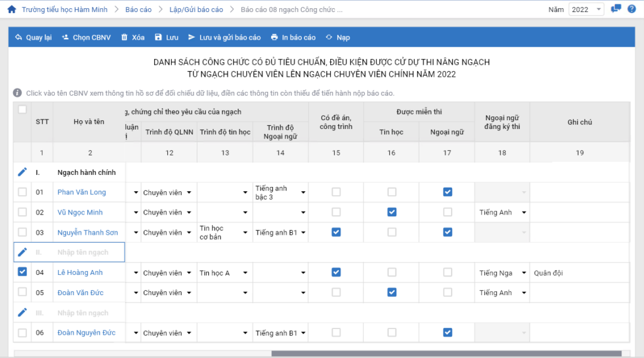This screenshot has width=644, height=358.
Task: Click the Lưu save disk icon
Action: [158, 37]
